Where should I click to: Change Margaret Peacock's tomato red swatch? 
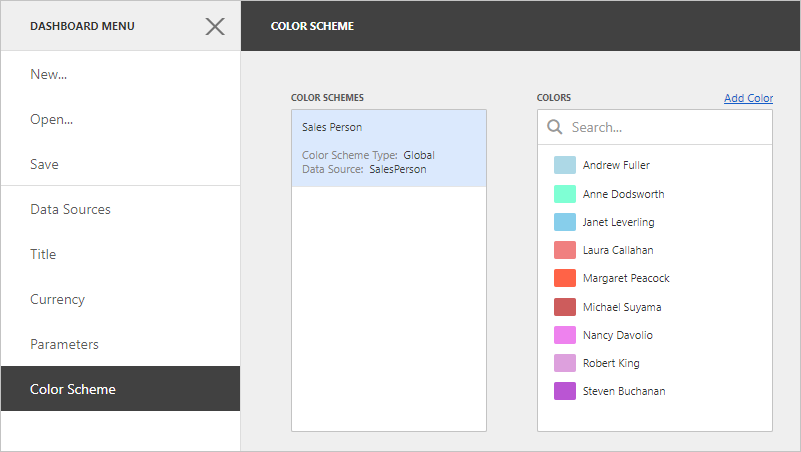click(564, 278)
